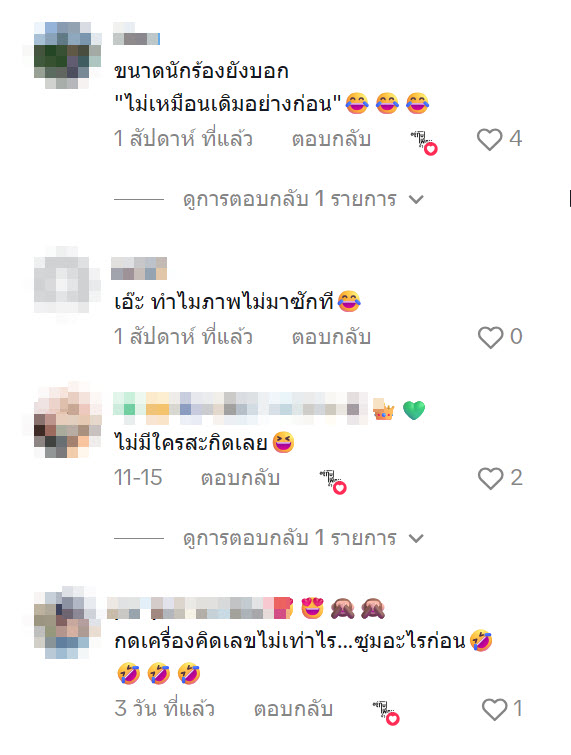The width and height of the screenshot is (571, 755).
Task: Reply to the 'ไม่มีใครสะกิดเลย' comment
Action: click(x=240, y=478)
